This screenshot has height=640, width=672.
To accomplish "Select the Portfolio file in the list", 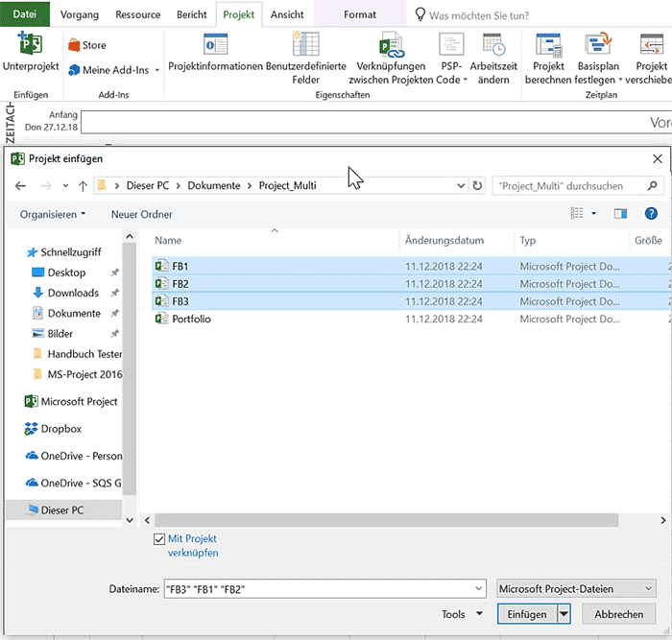I will 190,319.
